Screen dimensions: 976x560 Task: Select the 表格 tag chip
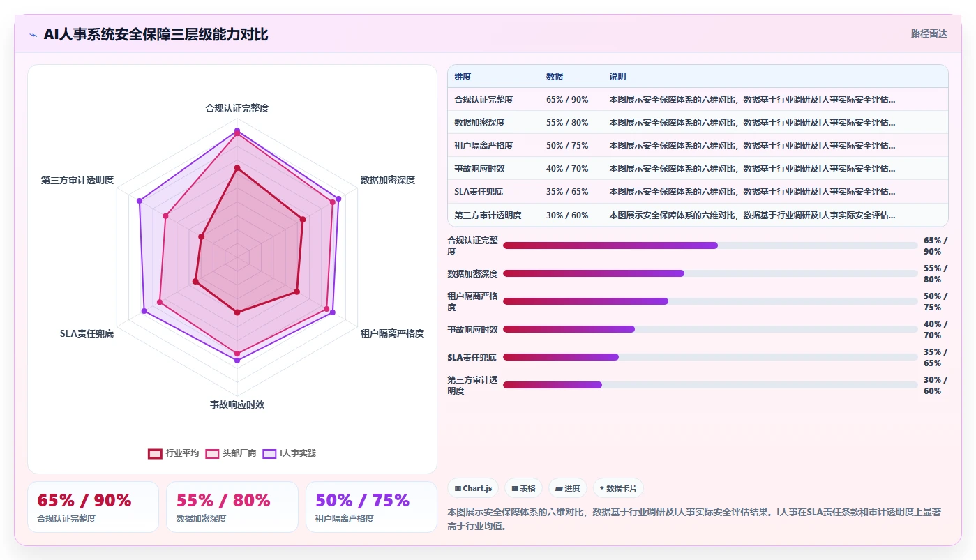point(523,488)
